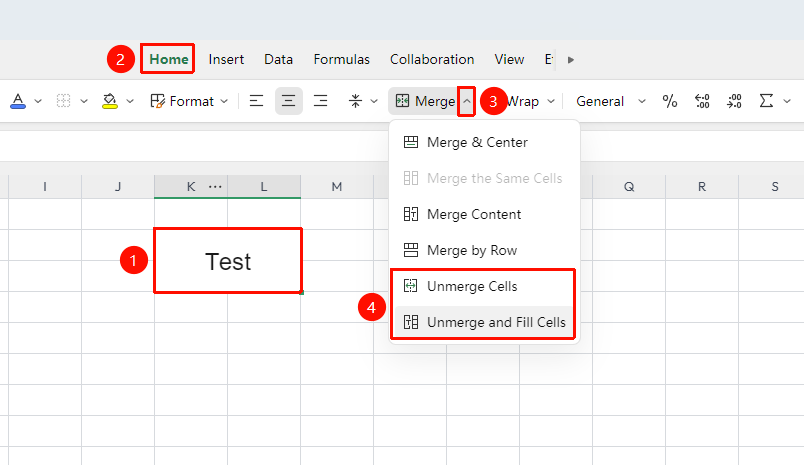This screenshot has height=465, width=804.
Task: Open the Data tab
Action: (278, 59)
